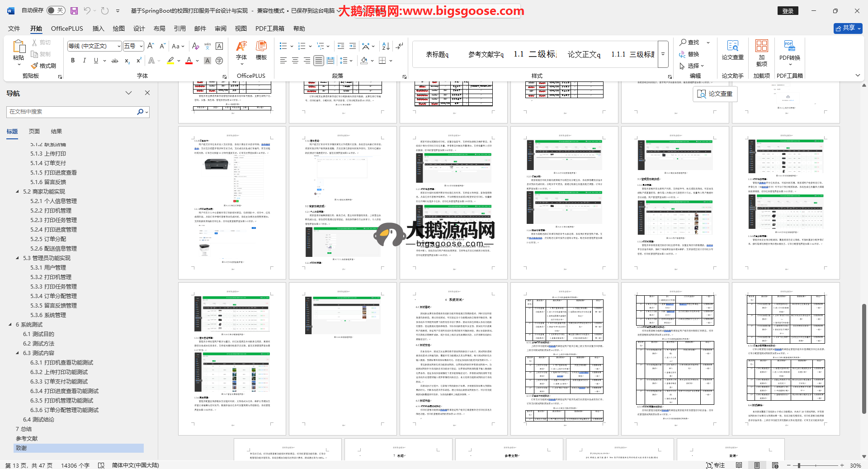The height and width of the screenshot is (469, 868).
Task: Click the 登录 sign-in button
Action: tap(788, 11)
